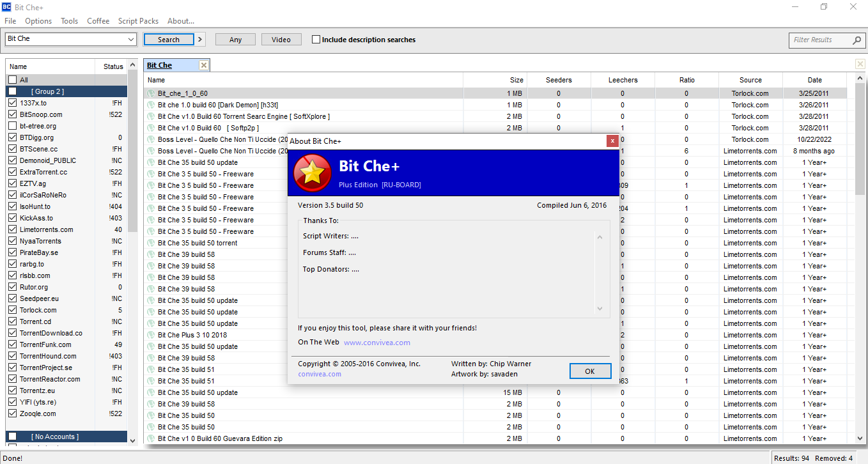Open the File menu

(10, 21)
